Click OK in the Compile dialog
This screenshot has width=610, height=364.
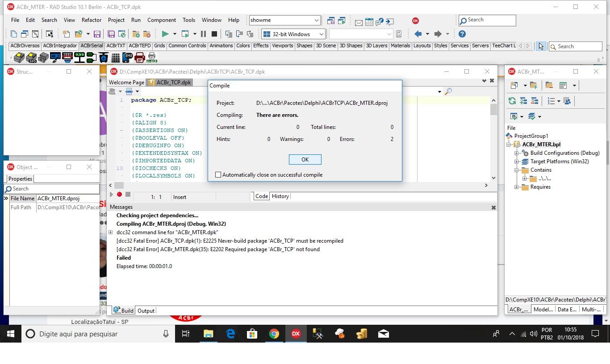pyautogui.click(x=305, y=160)
